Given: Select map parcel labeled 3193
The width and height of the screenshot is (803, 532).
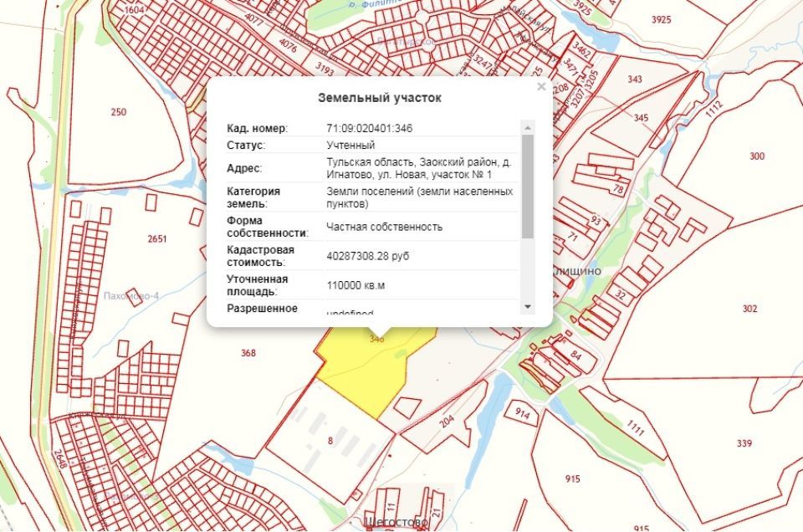Looking at the screenshot, I should click(x=325, y=68).
